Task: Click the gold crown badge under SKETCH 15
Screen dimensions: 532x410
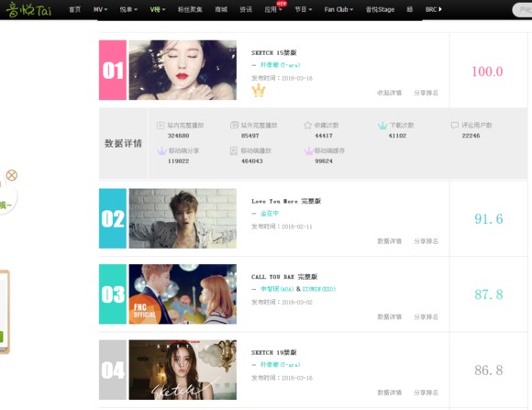Action: pyautogui.click(x=259, y=91)
